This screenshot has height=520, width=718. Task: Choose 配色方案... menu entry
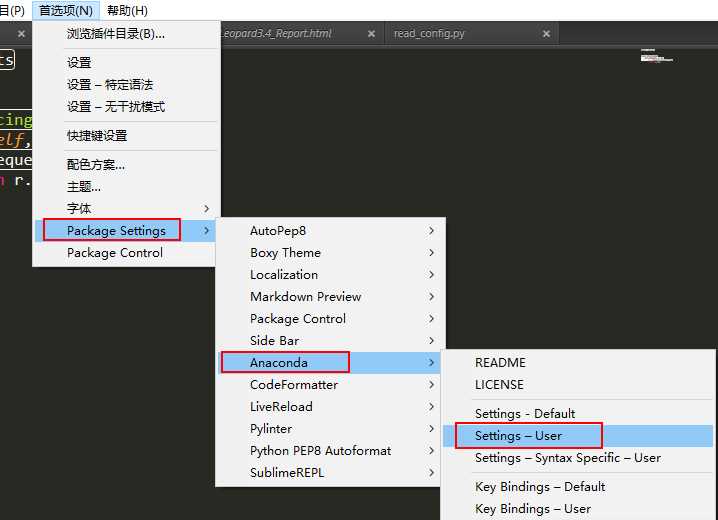tap(125, 164)
